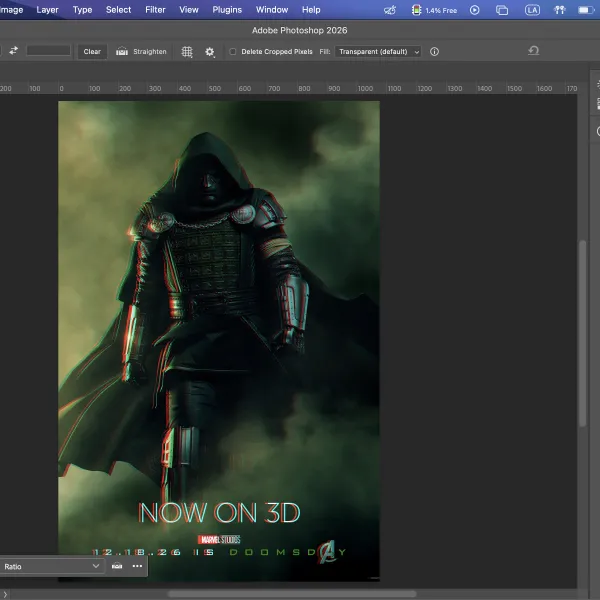Screen dimensions: 600x600
Task: Click the status bar arrow chevron
Action: 5,594
